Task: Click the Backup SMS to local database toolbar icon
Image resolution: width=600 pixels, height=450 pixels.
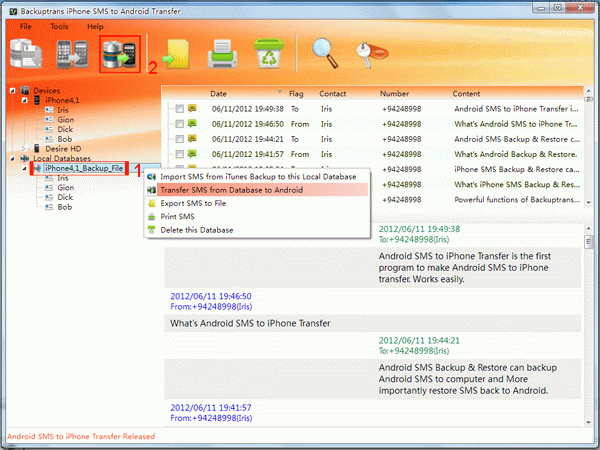Action: [26, 54]
